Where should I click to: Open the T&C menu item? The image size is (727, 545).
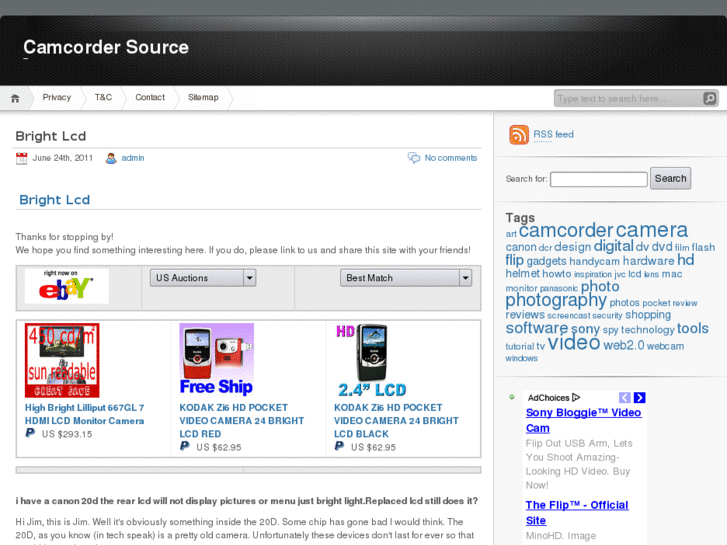tap(103, 97)
